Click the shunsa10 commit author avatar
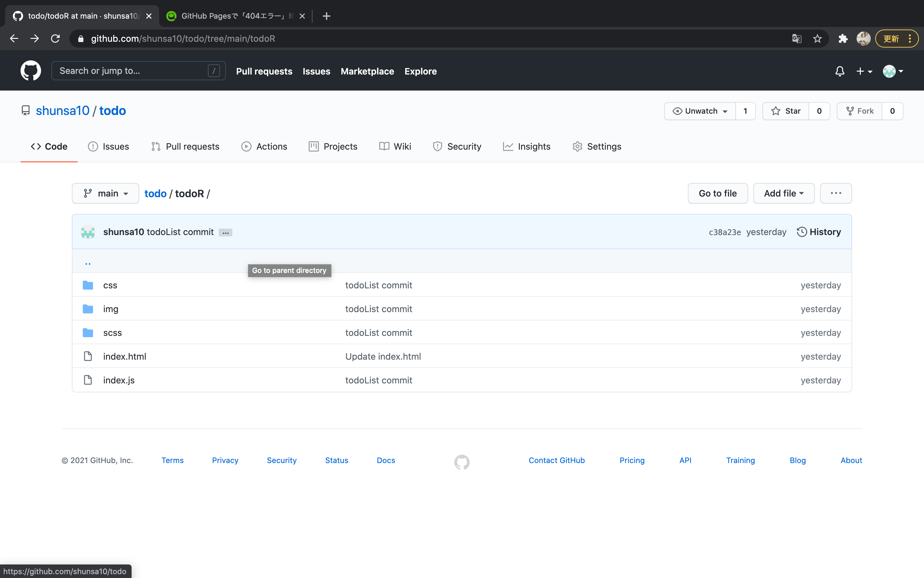Image resolution: width=924 pixels, height=578 pixels. point(88,232)
